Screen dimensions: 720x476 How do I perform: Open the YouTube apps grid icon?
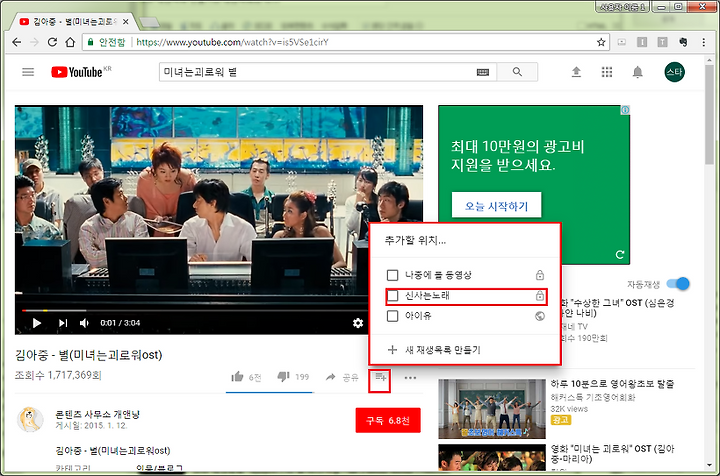coord(607,72)
